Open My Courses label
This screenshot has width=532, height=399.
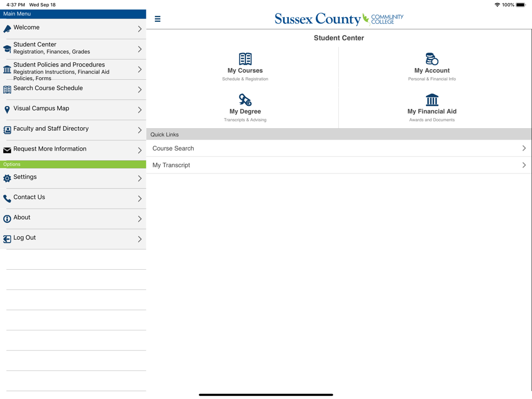point(245,71)
